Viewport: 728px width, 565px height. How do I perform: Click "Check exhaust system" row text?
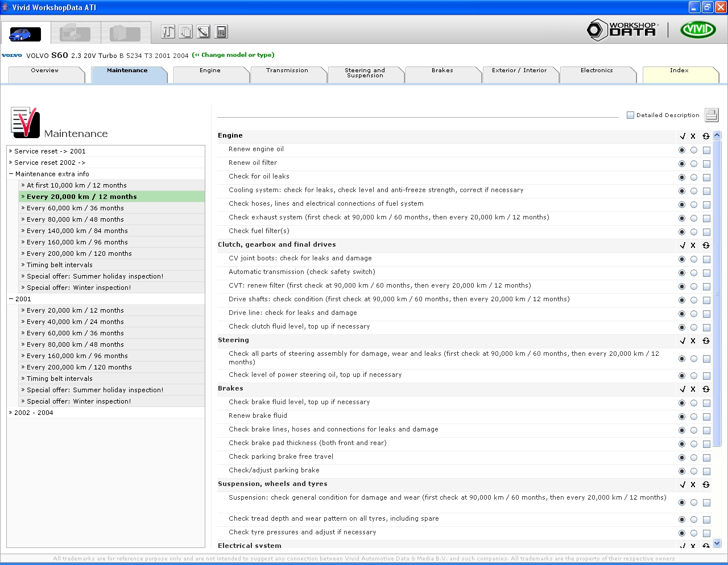point(389,217)
